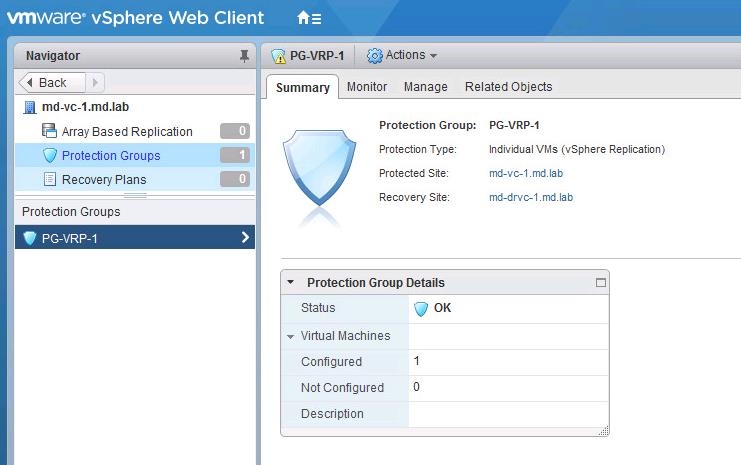Switch to the Monitor tab
This screenshot has width=741, height=465.
tap(367, 87)
